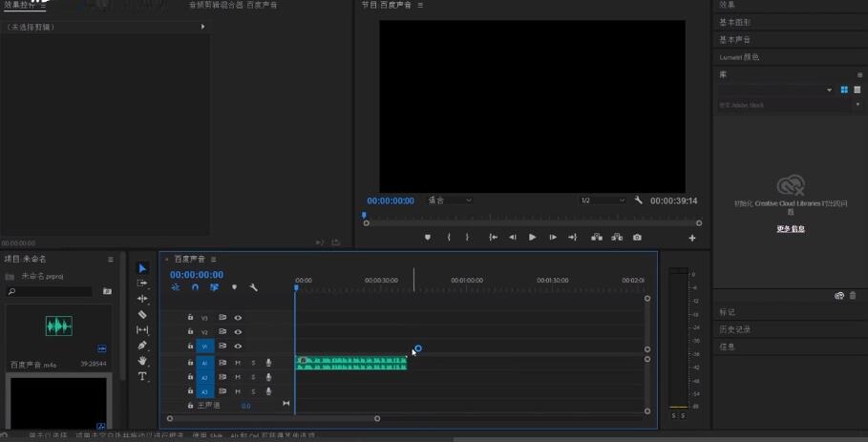This screenshot has width=868, height=442.
Task: Open the 基本图形 panel tab
Action: tap(734, 22)
